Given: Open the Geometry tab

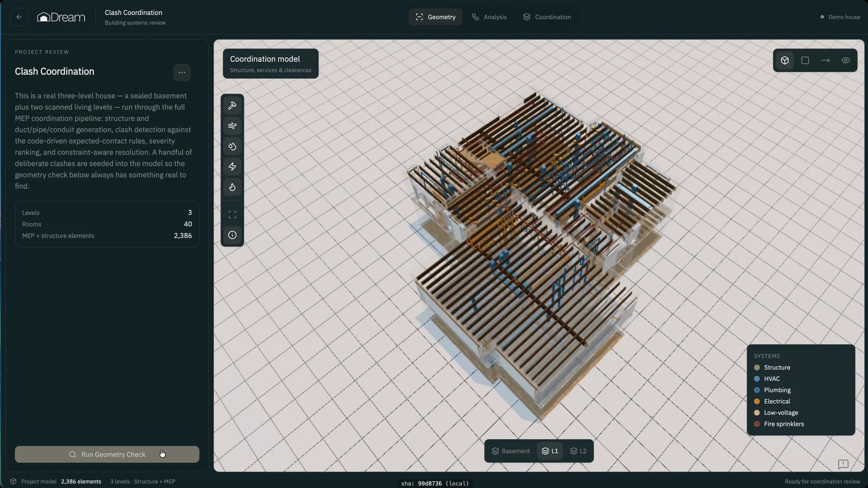Looking at the screenshot, I should (x=435, y=17).
